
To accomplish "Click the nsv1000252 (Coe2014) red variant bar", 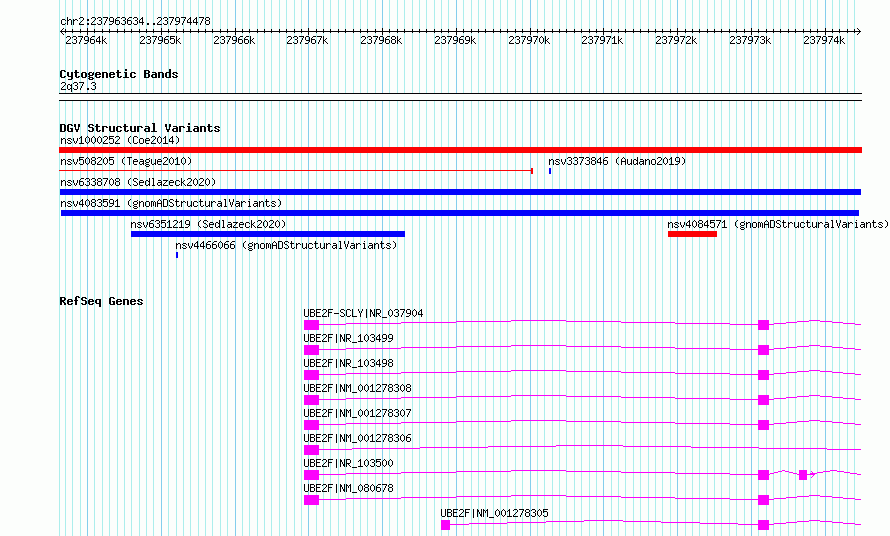I will (x=460, y=150).
